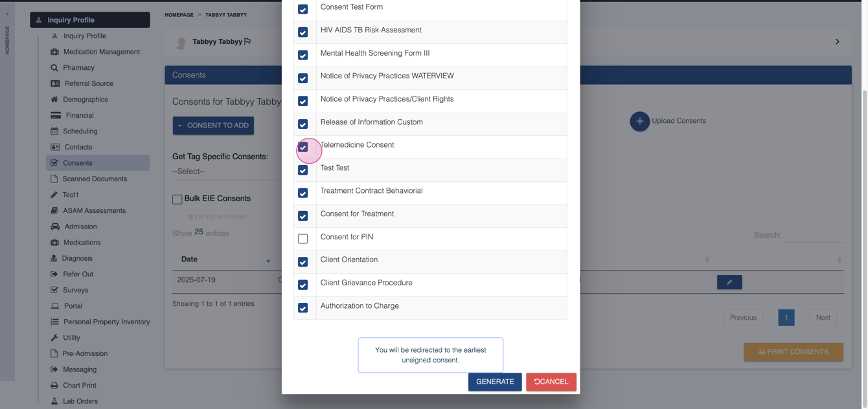Check the Consent for PIN checkbox
The height and width of the screenshot is (409, 868).
coord(303,239)
